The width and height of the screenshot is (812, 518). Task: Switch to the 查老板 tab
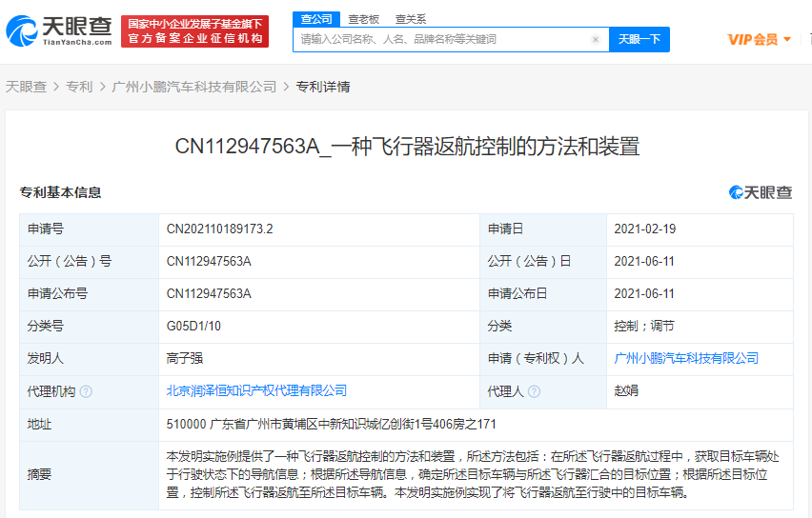click(363, 19)
